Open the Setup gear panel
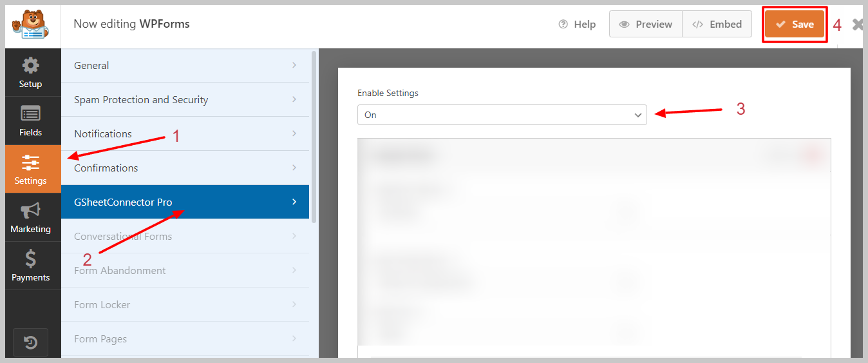The height and width of the screenshot is (363, 868). (30, 73)
